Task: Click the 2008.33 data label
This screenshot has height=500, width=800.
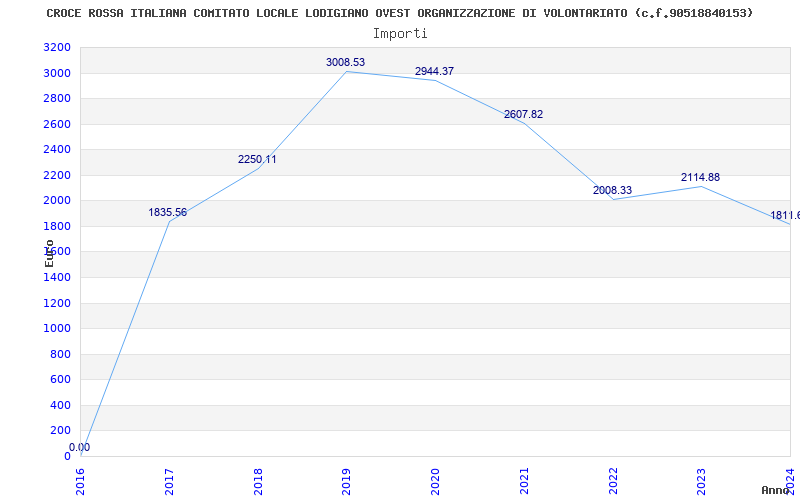Action: point(612,190)
